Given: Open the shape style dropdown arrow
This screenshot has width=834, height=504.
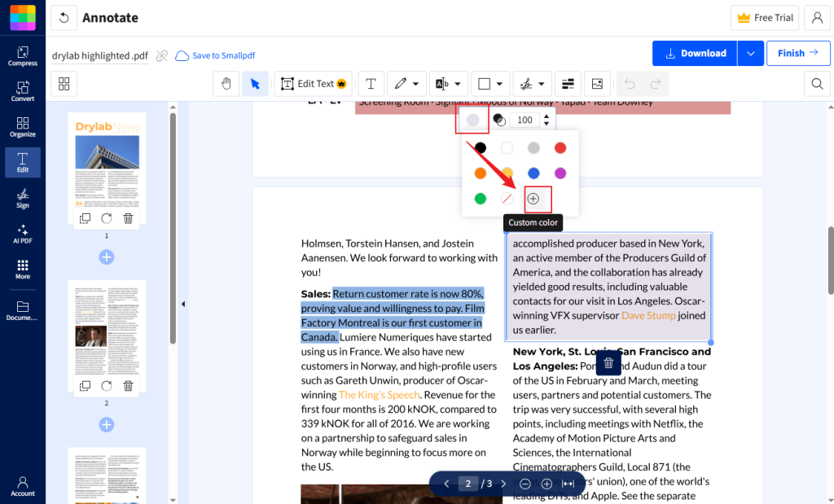Looking at the screenshot, I should point(499,83).
